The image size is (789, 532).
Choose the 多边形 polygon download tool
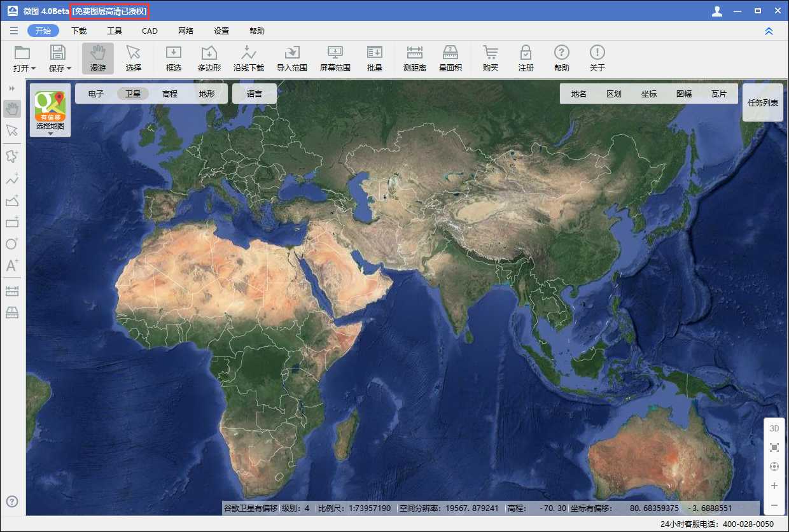tap(209, 58)
